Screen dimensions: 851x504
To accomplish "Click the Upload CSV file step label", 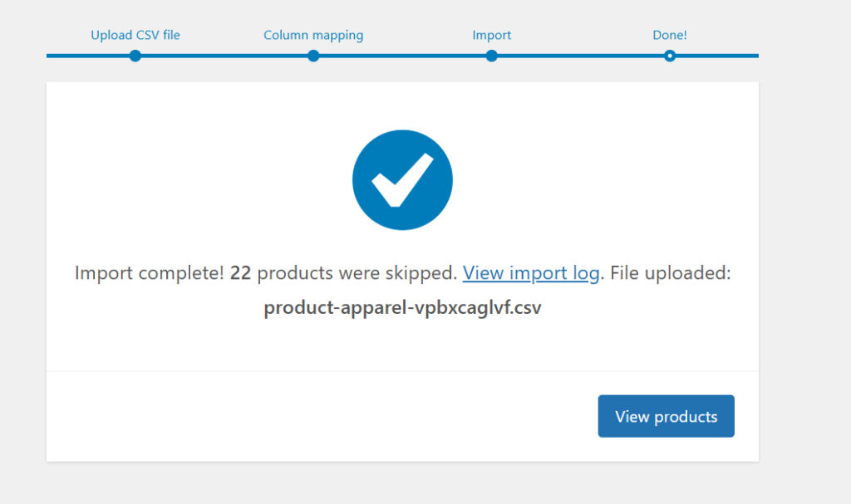I will pyautogui.click(x=135, y=35).
